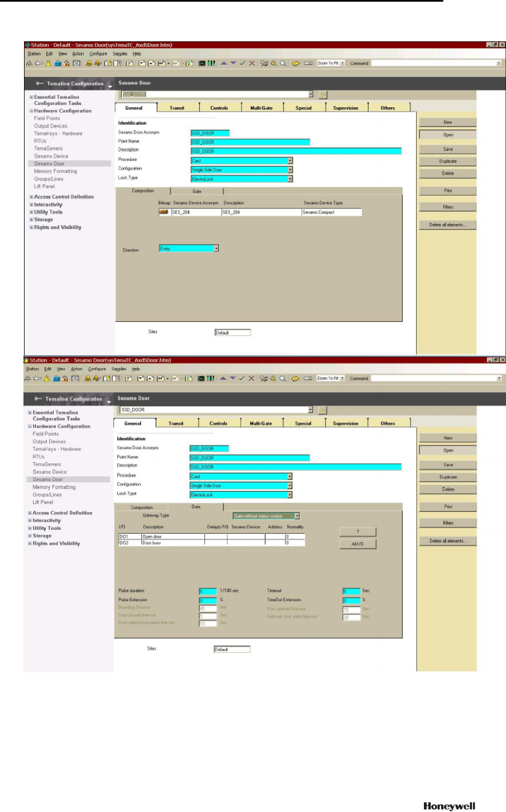
Task: Open the Configuration dropdown in upper window
Action: pos(290,170)
